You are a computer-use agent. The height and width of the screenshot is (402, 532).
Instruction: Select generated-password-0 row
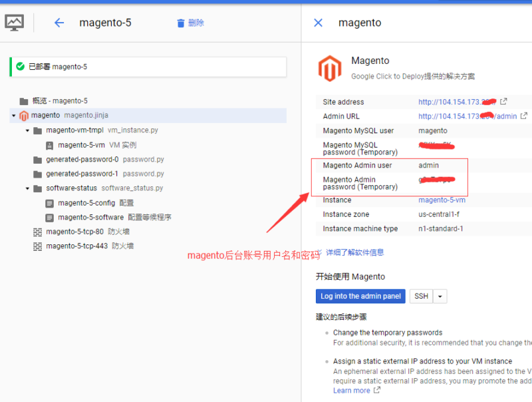pos(148,160)
